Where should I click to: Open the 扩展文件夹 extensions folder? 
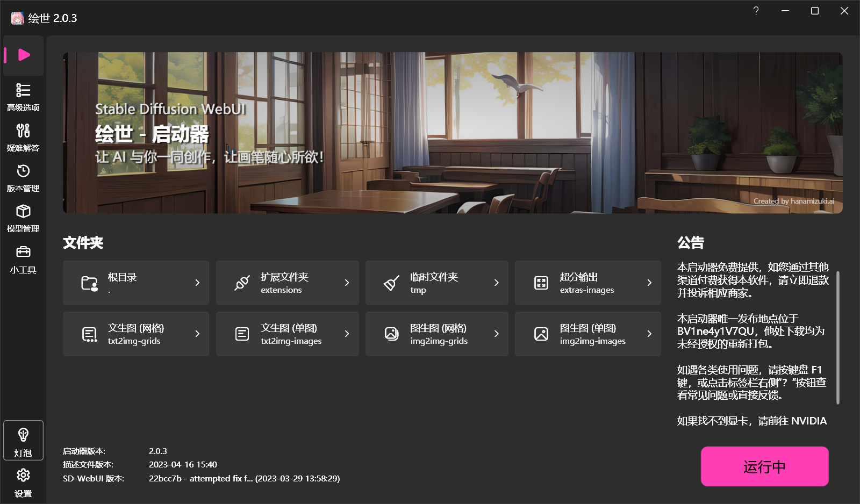(287, 283)
